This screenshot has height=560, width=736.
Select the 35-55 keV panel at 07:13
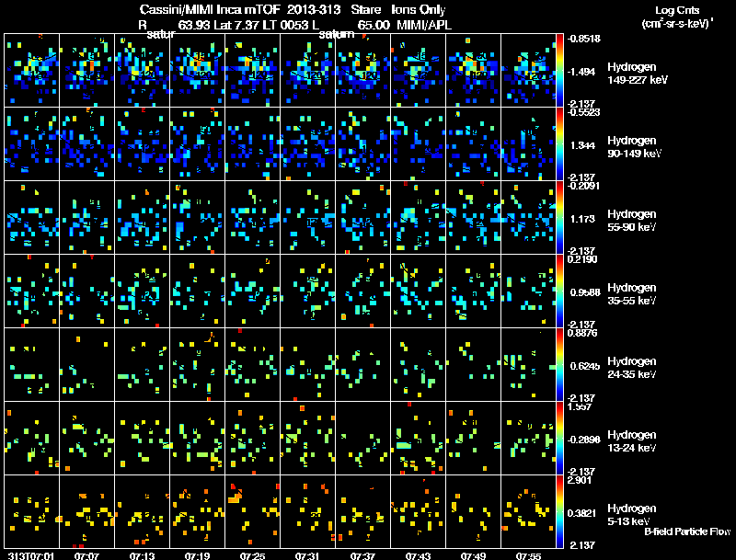(143, 291)
